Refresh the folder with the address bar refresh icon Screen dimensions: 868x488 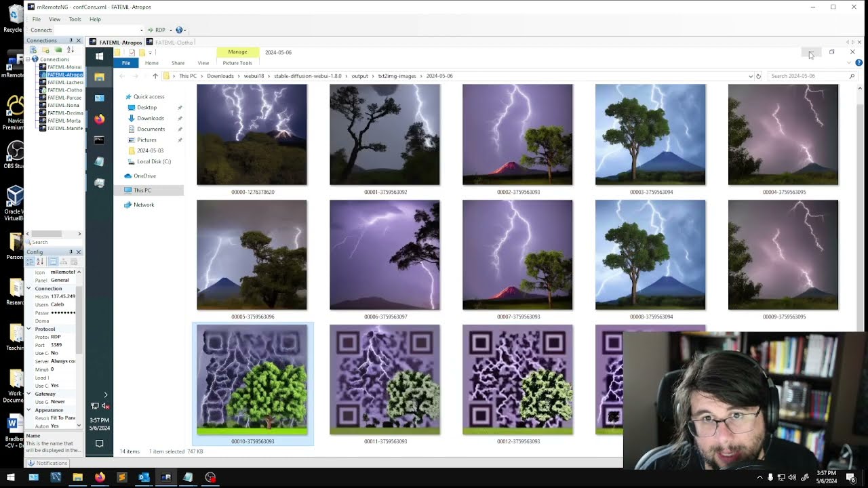pyautogui.click(x=758, y=76)
